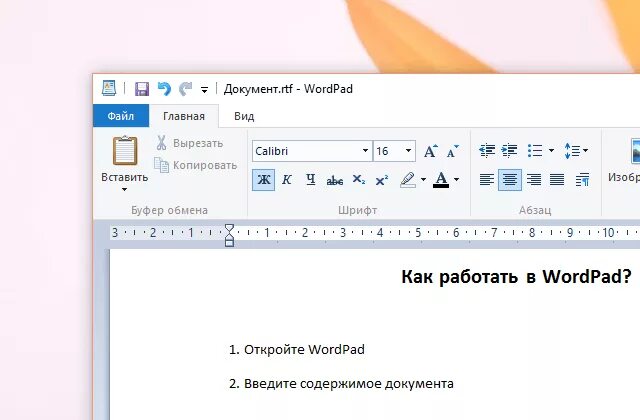Screen dimensions: 640x420
Task: Toggle superscript formatting
Action: coord(382,180)
